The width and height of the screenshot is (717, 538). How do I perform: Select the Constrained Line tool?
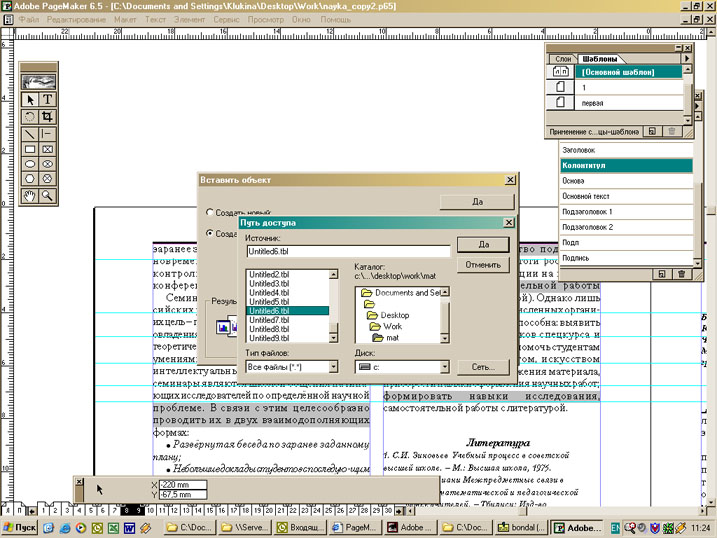(48, 134)
